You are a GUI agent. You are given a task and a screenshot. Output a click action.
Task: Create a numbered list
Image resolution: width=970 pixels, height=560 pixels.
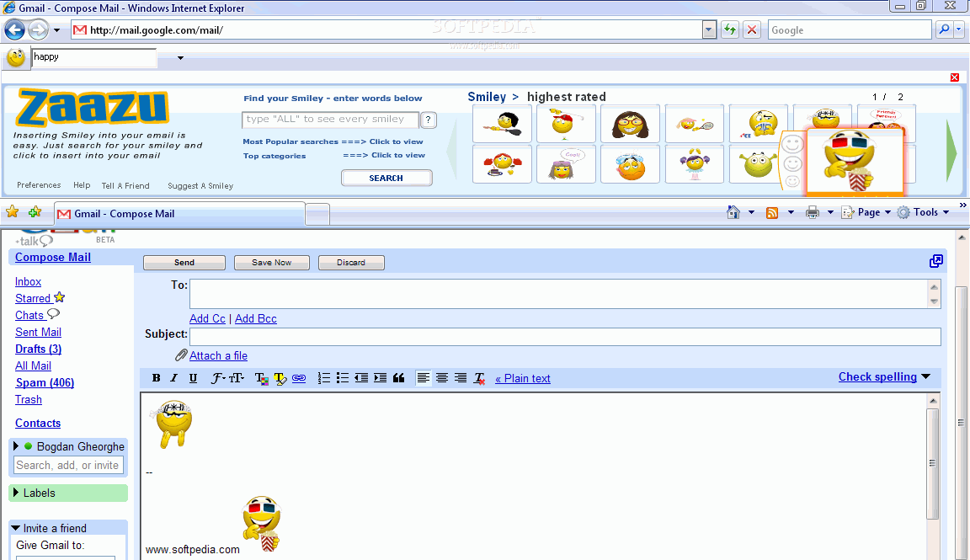click(x=323, y=378)
